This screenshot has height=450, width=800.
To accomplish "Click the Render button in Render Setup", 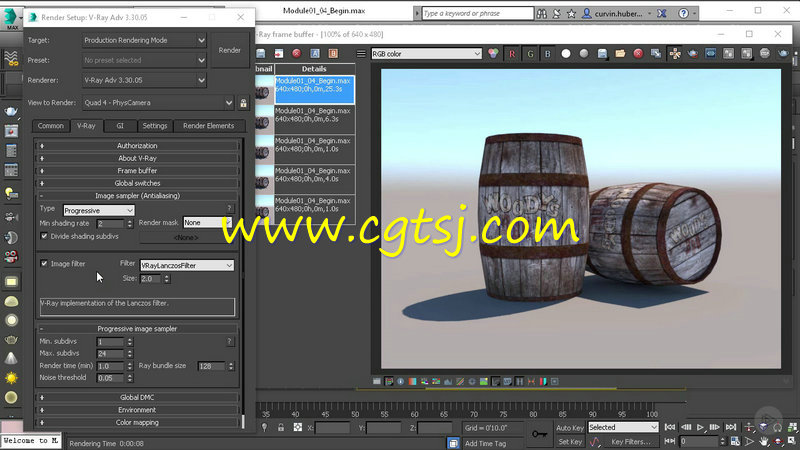I will (229, 50).
